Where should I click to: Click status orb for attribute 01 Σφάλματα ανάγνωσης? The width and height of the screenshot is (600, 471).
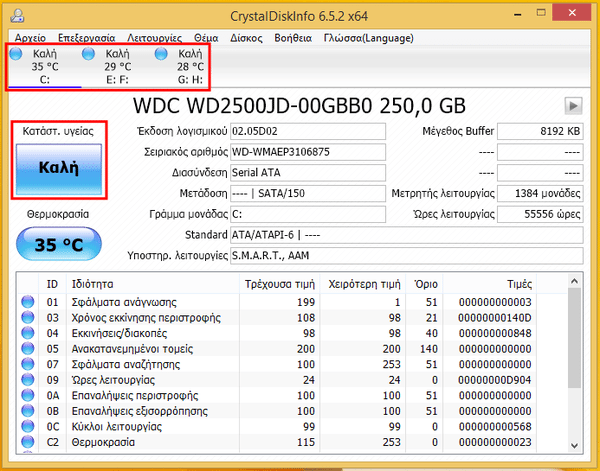click(28, 302)
